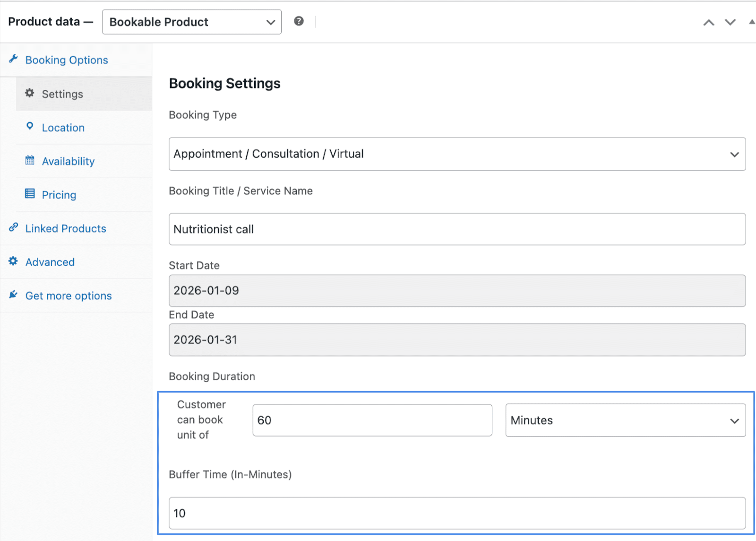Click the Settings gear icon

(x=30, y=93)
